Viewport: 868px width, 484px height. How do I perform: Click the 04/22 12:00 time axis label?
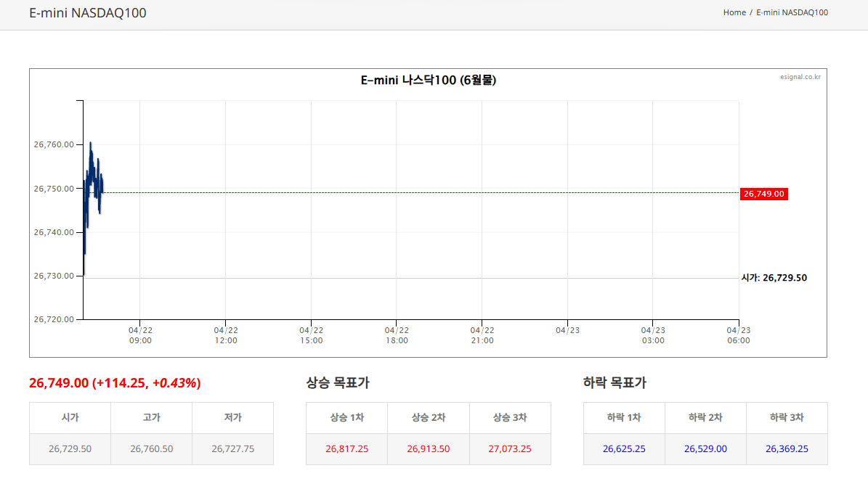coord(226,335)
